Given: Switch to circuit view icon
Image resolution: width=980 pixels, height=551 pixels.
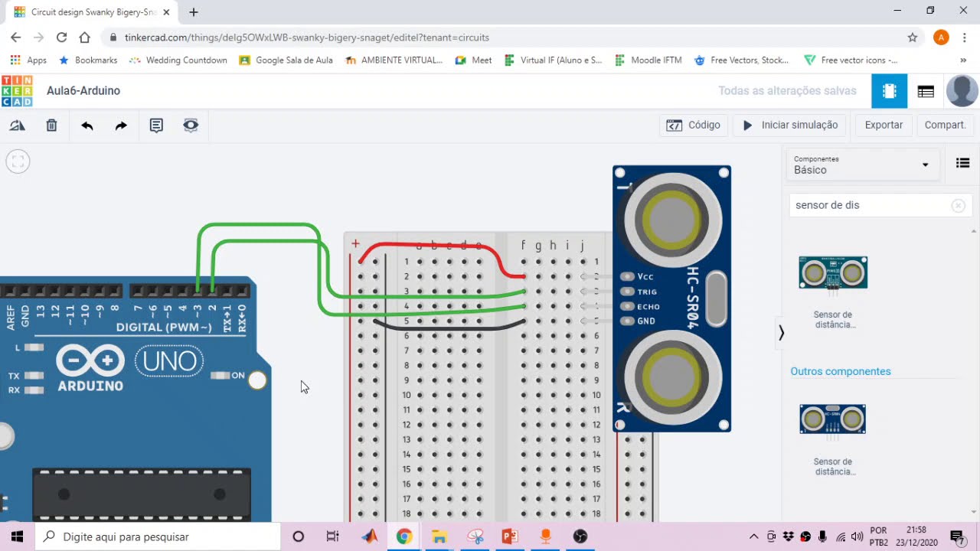Looking at the screenshot, I should coord(889,91).
